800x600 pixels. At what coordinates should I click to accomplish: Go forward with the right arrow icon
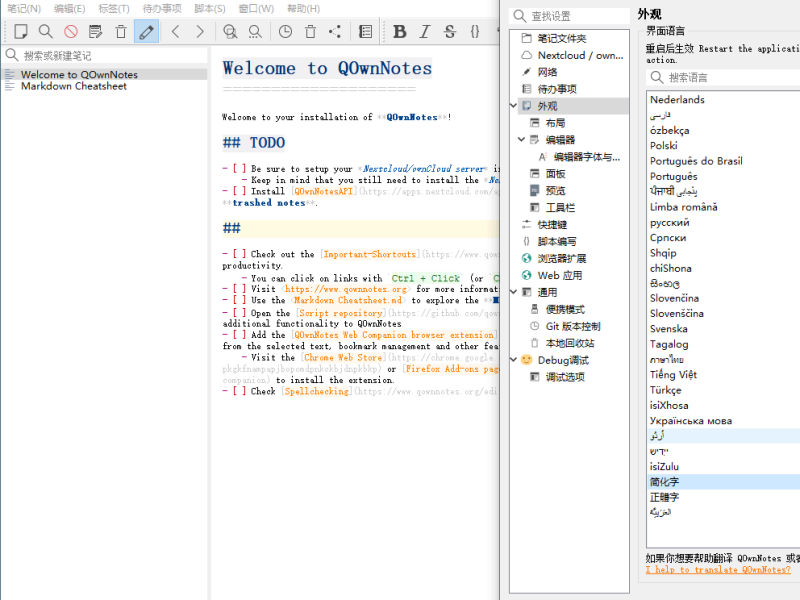200,32
